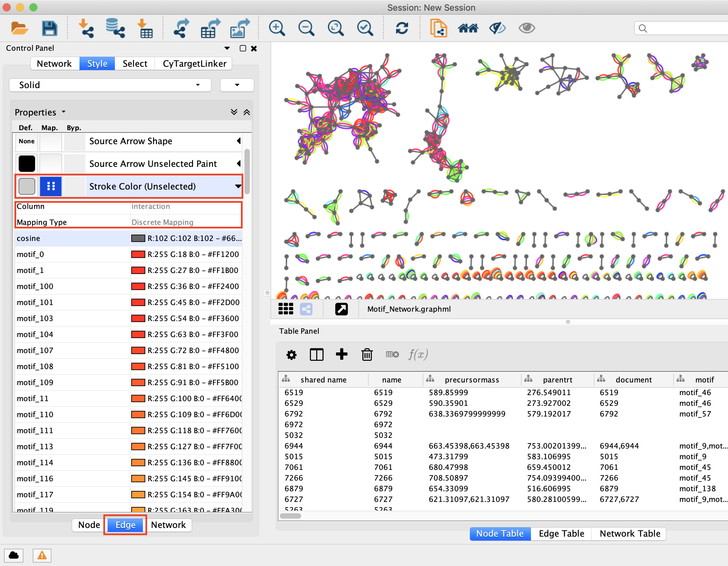Delete table column trash icon
Image resolution: width=728 pixels, height=566 pixels.
click(x=367, y=354)
